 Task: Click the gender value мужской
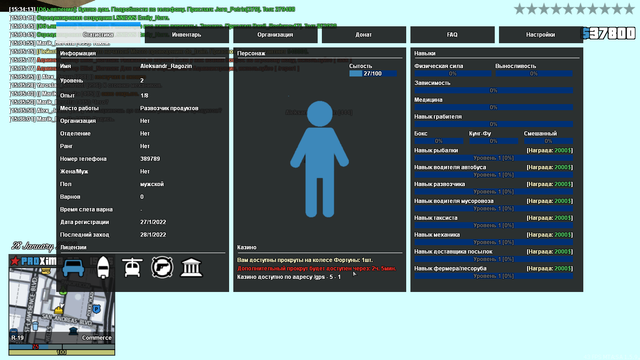[x=152, y=184]
